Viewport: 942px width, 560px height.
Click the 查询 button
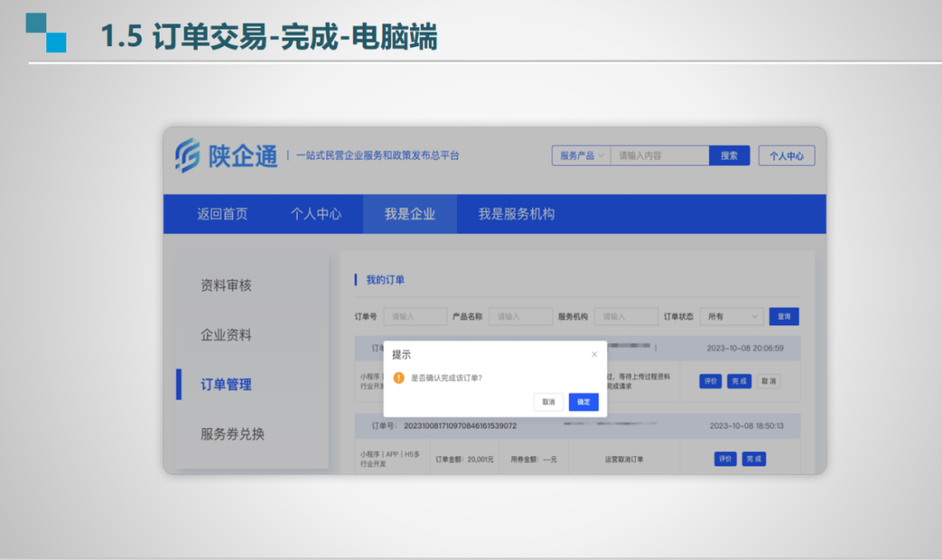(x=783, y=317)
